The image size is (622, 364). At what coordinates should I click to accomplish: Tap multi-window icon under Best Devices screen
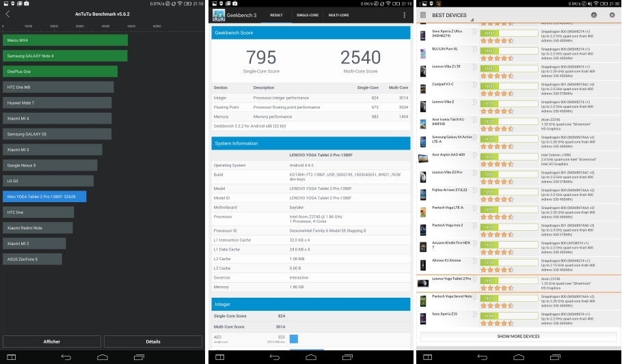tap(428, 357)
